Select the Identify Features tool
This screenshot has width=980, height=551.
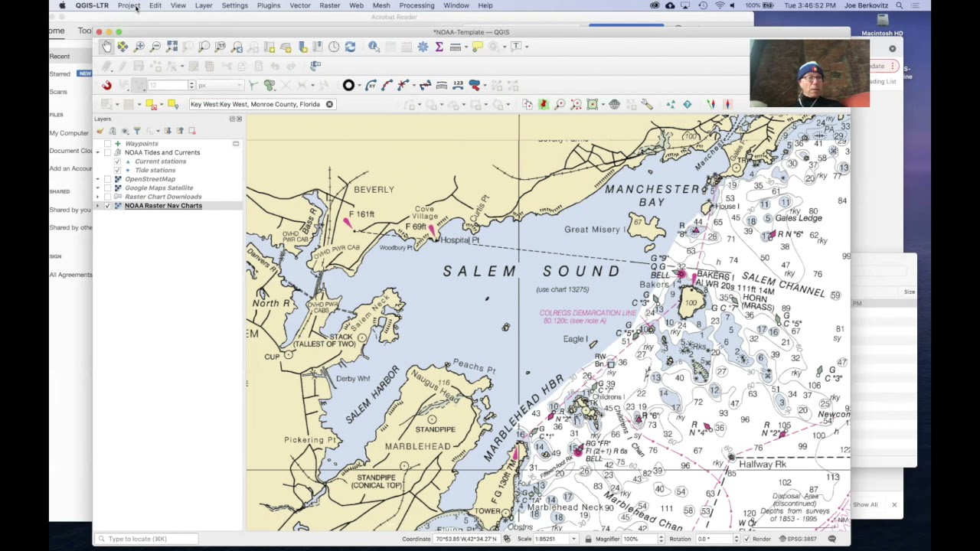tap(374, 47)
